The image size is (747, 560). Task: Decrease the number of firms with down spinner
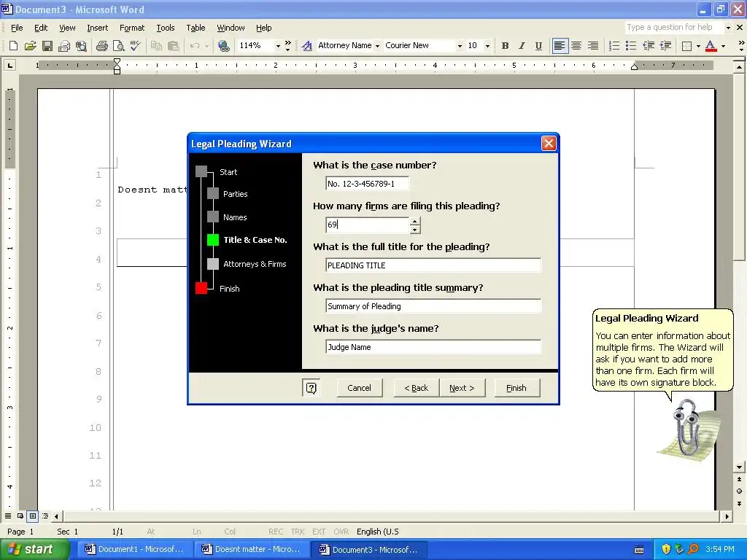(415, 230)
